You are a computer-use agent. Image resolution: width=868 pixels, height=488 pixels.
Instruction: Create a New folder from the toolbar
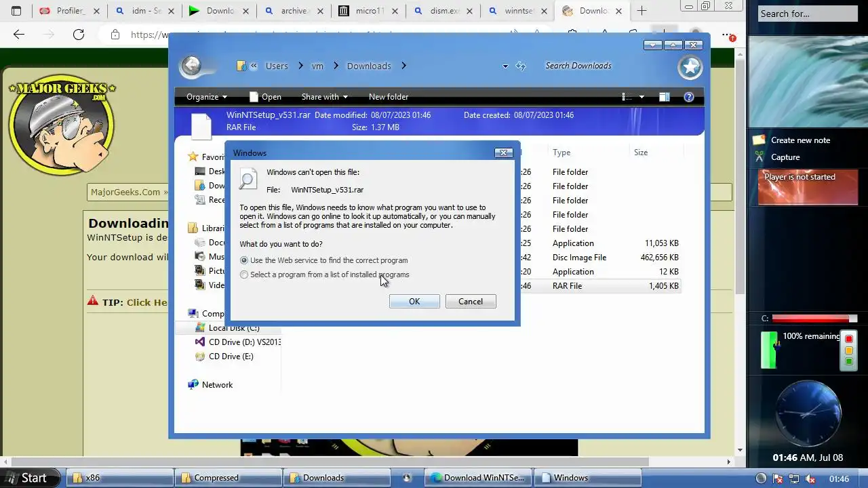point(389,97)
